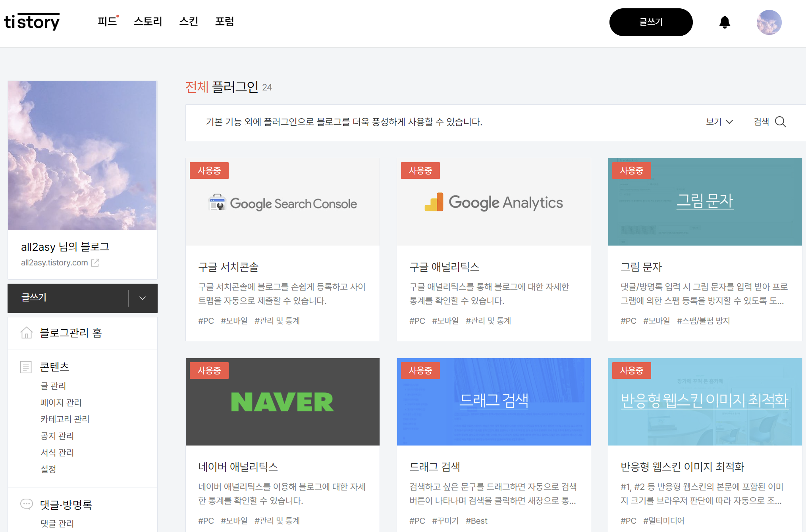Select the 네이버 애널리틱스 title
806x532 pixels.
point(238,467)
